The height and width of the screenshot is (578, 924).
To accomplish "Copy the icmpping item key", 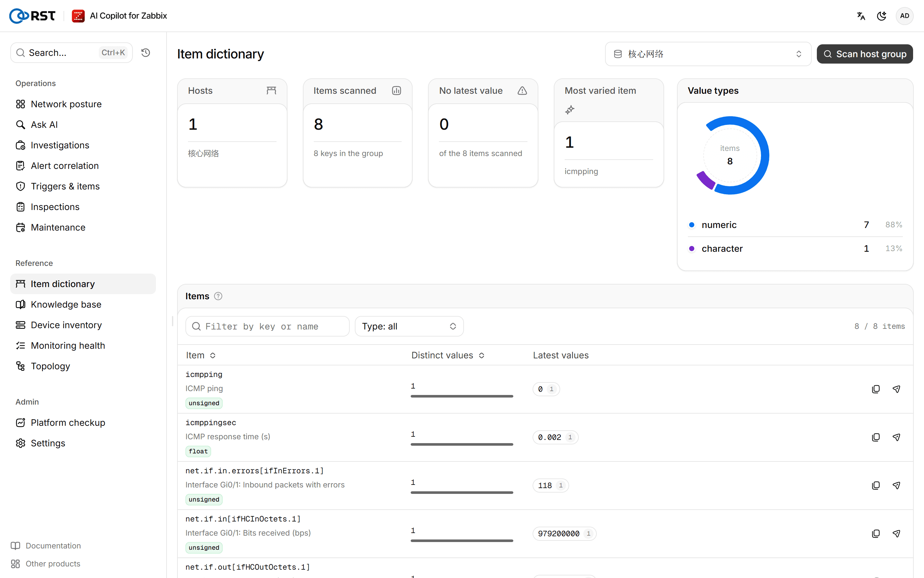I will (876, 389).
